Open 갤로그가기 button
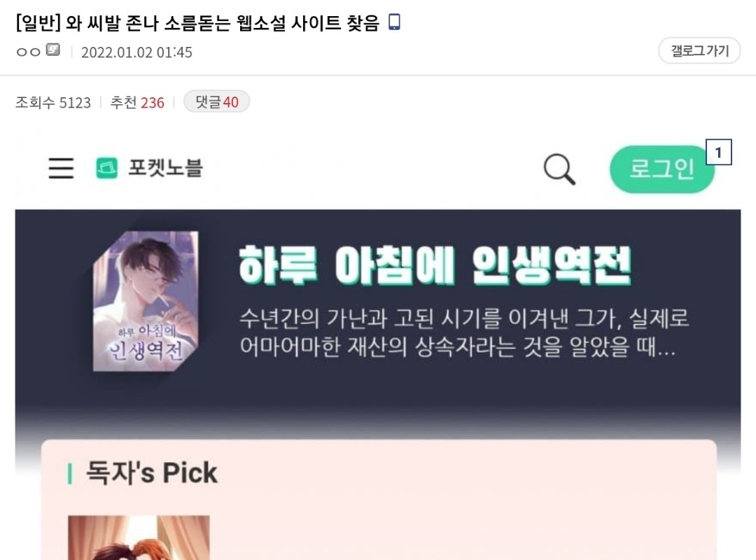The height and width of the screenshot is (560, 756). tap(699, 50)
